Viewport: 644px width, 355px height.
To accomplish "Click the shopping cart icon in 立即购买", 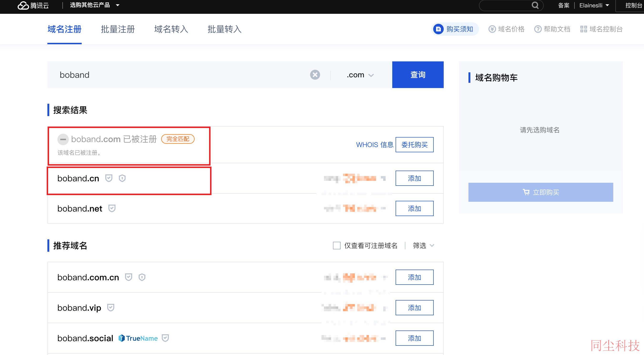I will (x=526, y=192).
